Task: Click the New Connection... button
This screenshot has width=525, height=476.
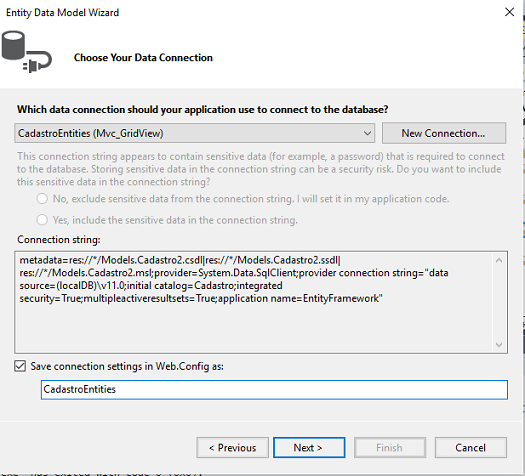Action: (444, 133)
